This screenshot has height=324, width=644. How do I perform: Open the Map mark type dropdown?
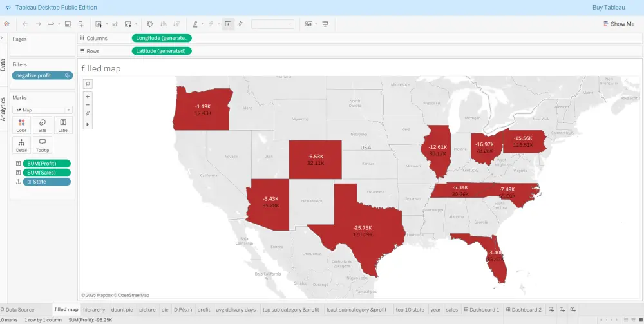[x=43, y=110]
